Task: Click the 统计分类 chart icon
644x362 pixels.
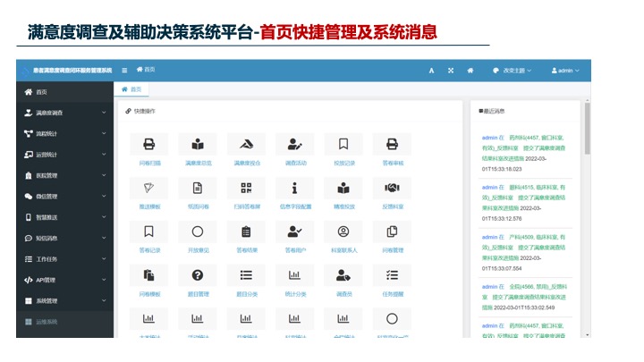Action: (x=295, y=275)
